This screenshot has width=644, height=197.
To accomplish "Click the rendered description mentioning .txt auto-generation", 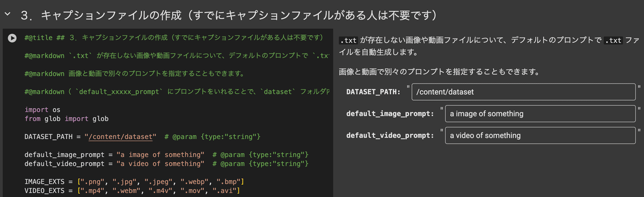I will [x=489, y=47].
